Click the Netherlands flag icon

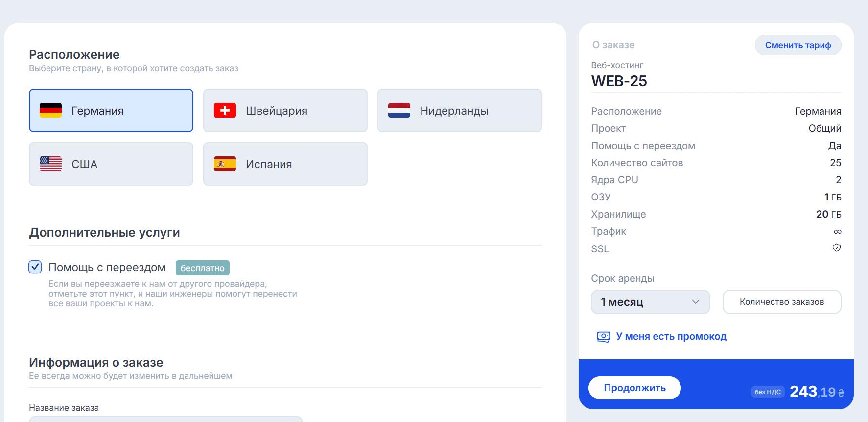tap(399, 110)
